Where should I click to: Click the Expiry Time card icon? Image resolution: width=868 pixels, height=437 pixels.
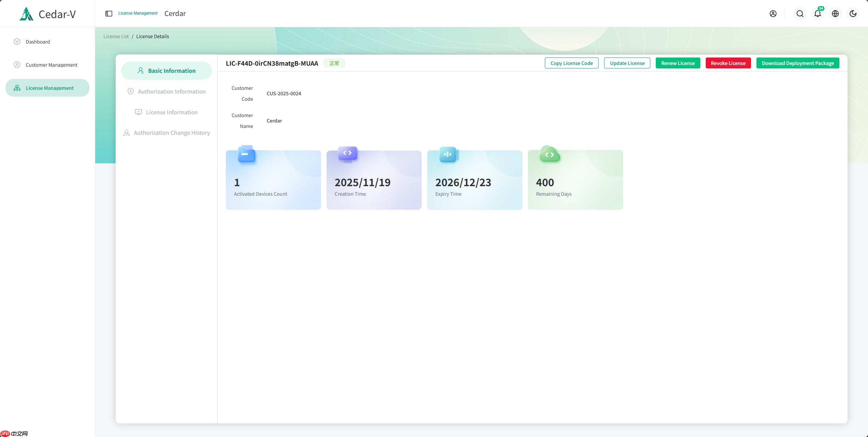point(448,154)
